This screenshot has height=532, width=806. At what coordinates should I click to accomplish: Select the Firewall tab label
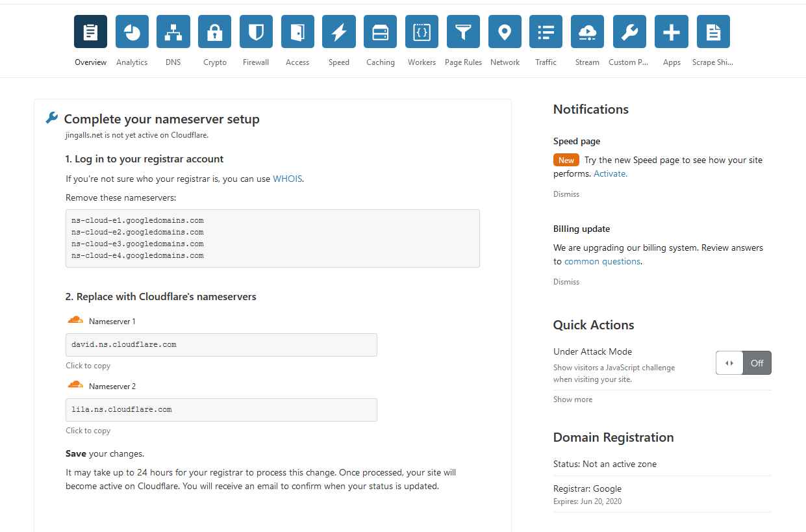[256, 62]
